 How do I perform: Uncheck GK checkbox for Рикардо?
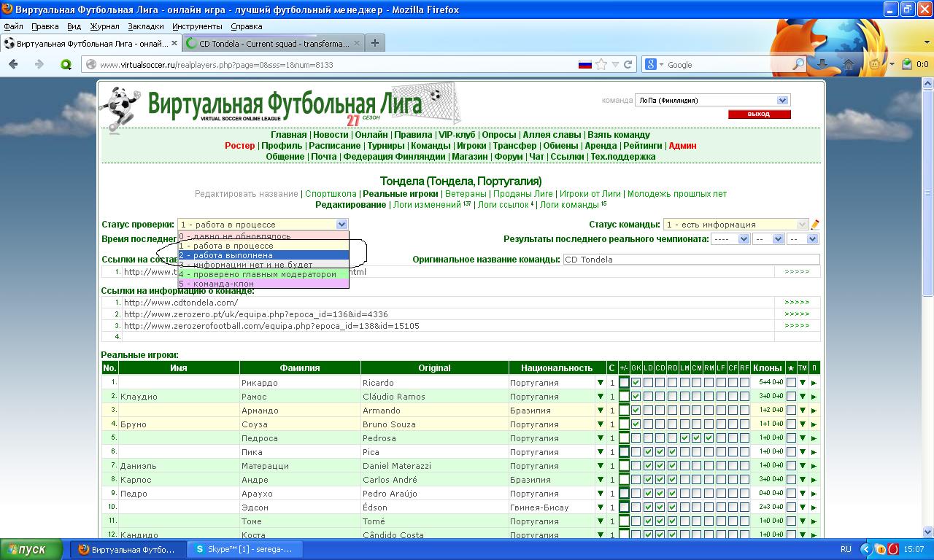click(636, 383)
